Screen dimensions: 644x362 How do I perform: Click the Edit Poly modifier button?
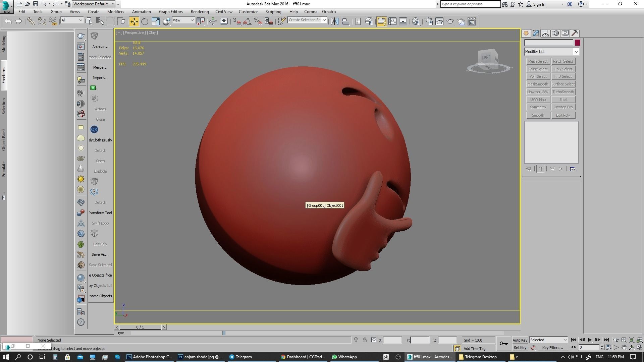pos(563,115)
